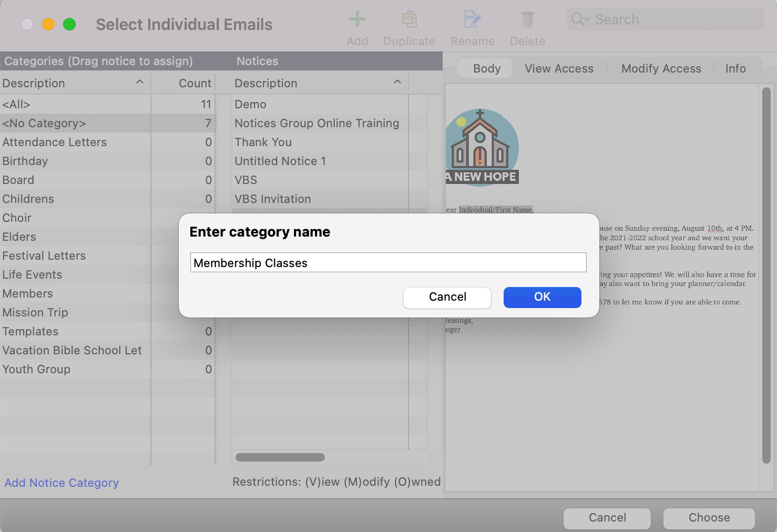Screen dimensions: 777x532
Task: Click Cancel at the bottom of the window
Action: (607, 518)
